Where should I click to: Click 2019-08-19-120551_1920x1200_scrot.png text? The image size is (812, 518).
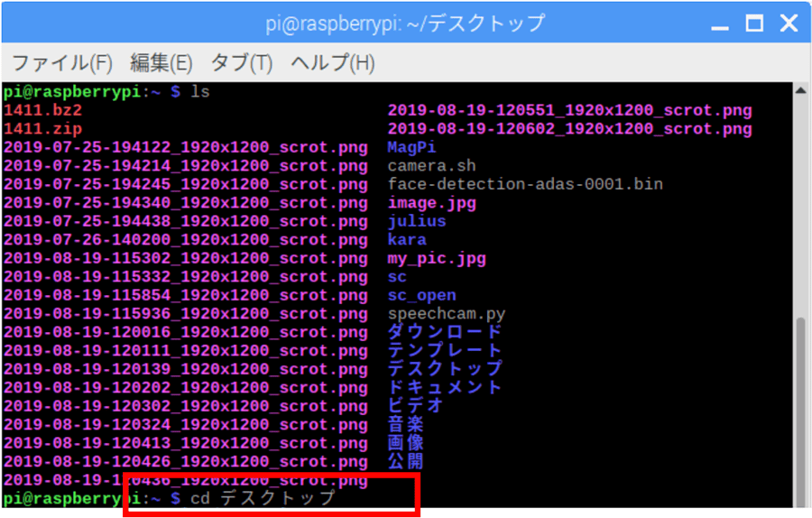coord(569,110)
